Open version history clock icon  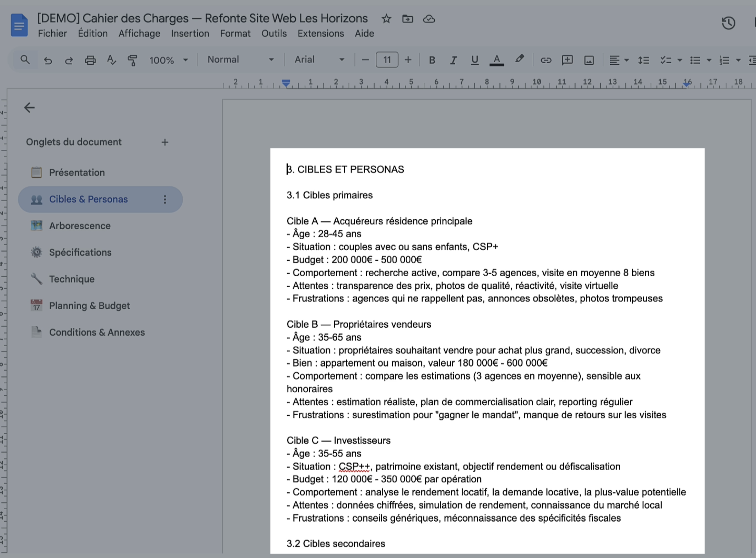[x=728, y=23]
